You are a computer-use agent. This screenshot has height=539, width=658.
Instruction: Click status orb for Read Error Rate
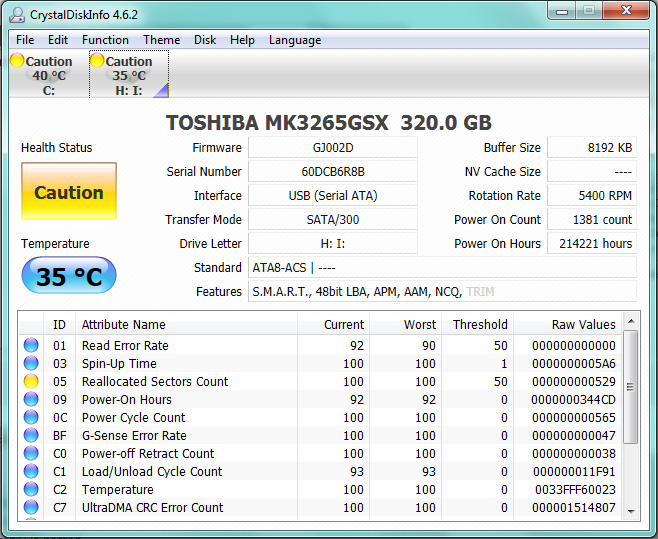(31, 345)
